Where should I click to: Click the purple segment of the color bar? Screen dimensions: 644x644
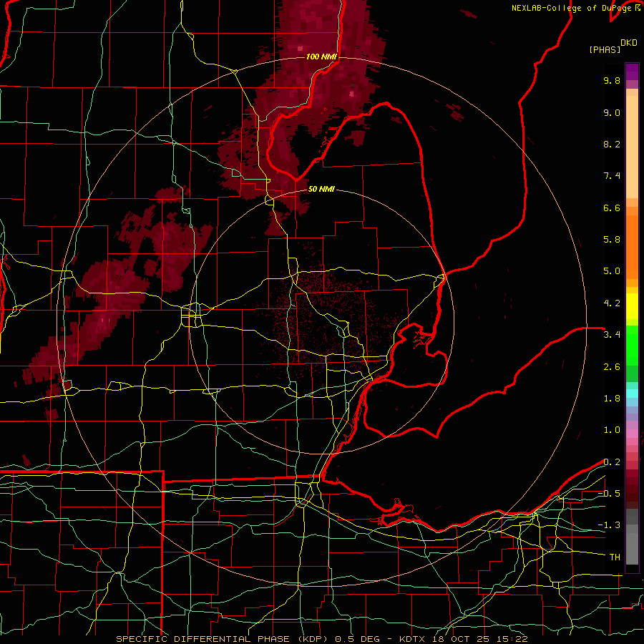pos(632,72)
